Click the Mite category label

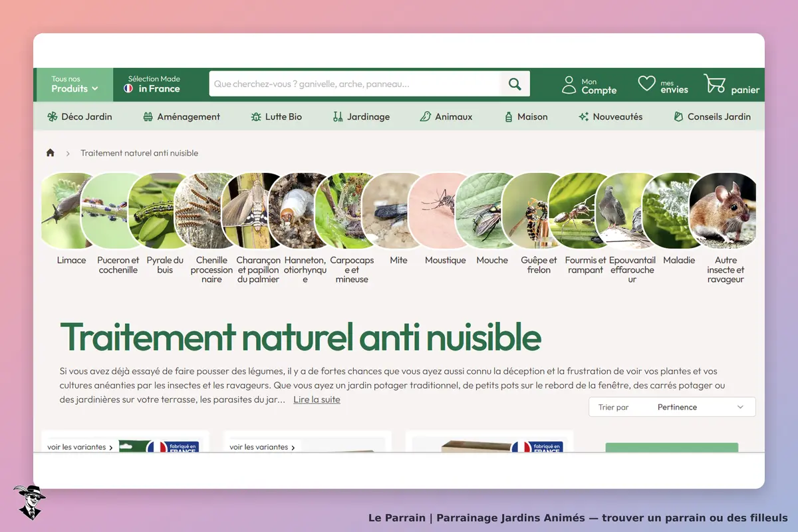pos(398,260)
